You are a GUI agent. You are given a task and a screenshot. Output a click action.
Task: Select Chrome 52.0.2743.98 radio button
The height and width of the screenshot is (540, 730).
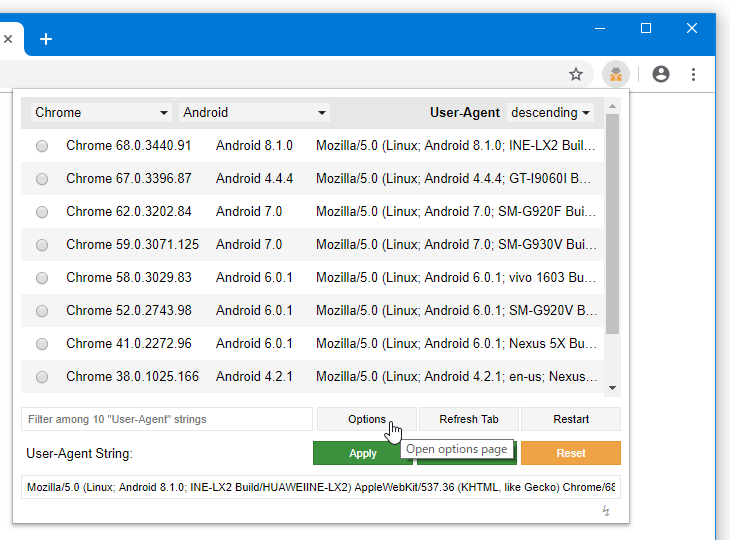coord(42,311)
